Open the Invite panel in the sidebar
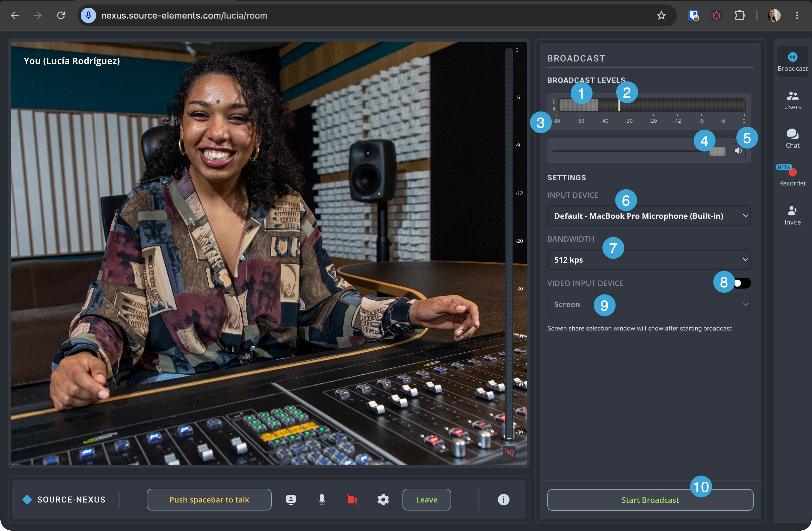Viewport: 812px width, 531px height. (x=792, y=216)
